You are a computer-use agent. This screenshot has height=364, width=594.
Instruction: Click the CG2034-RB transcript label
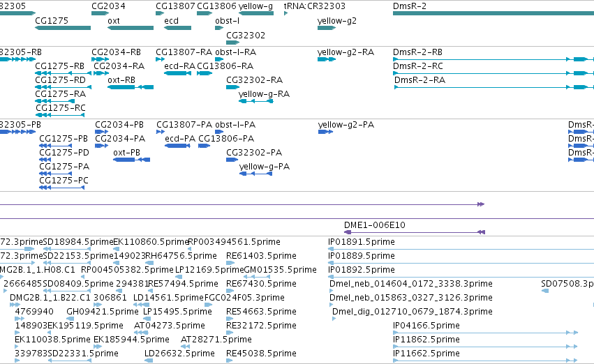[x=116, y=52]
